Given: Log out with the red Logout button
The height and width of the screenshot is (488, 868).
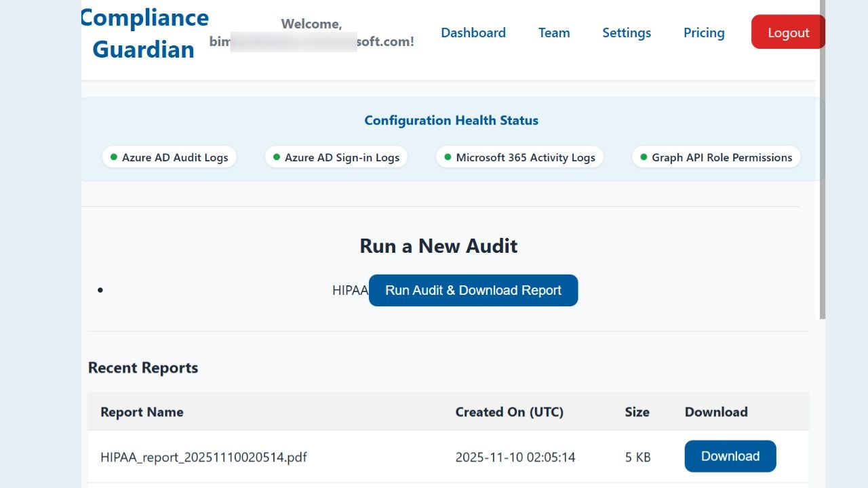Looking at the screenshot, I should tap(788, 32).
